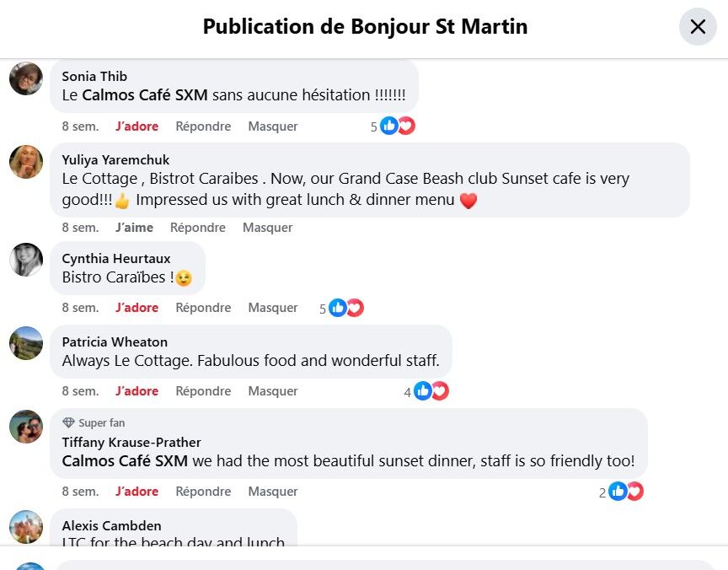Open Cynthia Heurtaux's profile photo
Image resolution: width=728 pixels, height=570 pixels.
pyautogui.click(x=26, y=259)
